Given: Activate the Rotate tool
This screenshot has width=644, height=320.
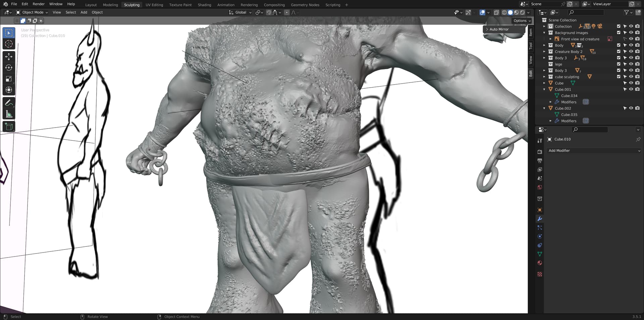Looking at the screenshot, I should click(x=9, y=68).
